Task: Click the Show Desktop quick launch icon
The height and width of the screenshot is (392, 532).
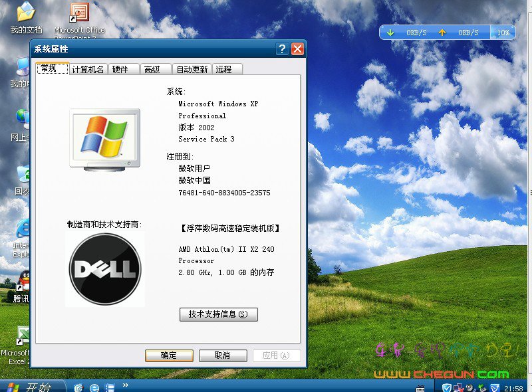Action: tap(110, 387)
